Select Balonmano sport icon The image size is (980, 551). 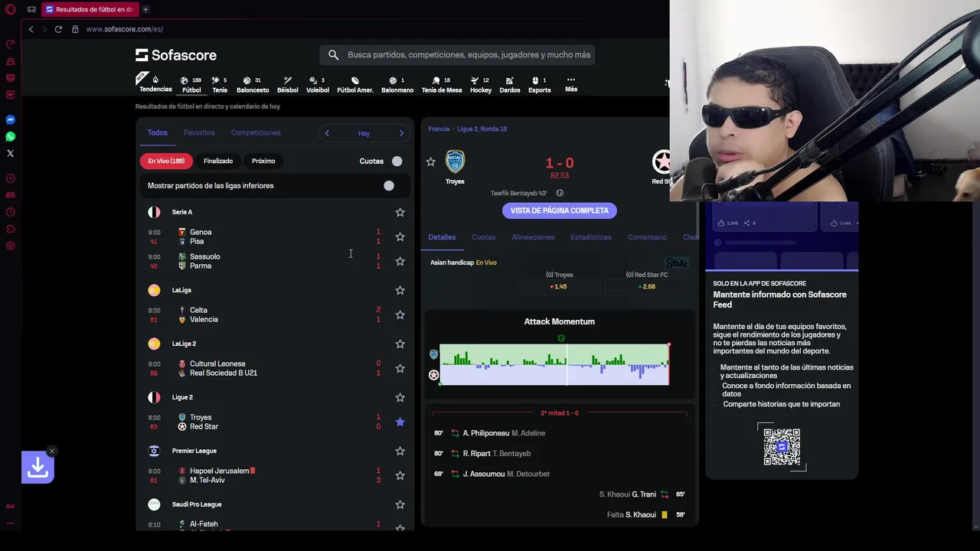click(397, 84)
